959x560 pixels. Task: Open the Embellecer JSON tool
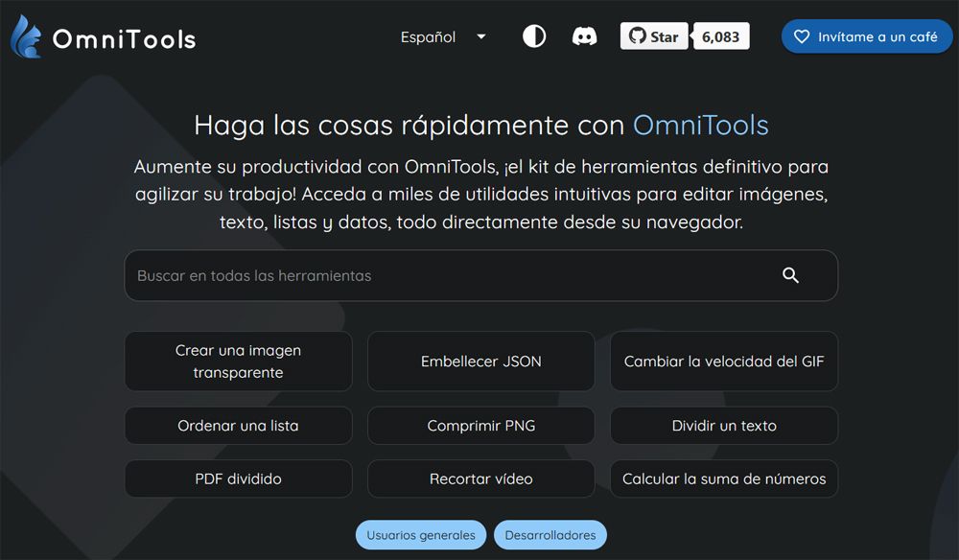(480, 361)
